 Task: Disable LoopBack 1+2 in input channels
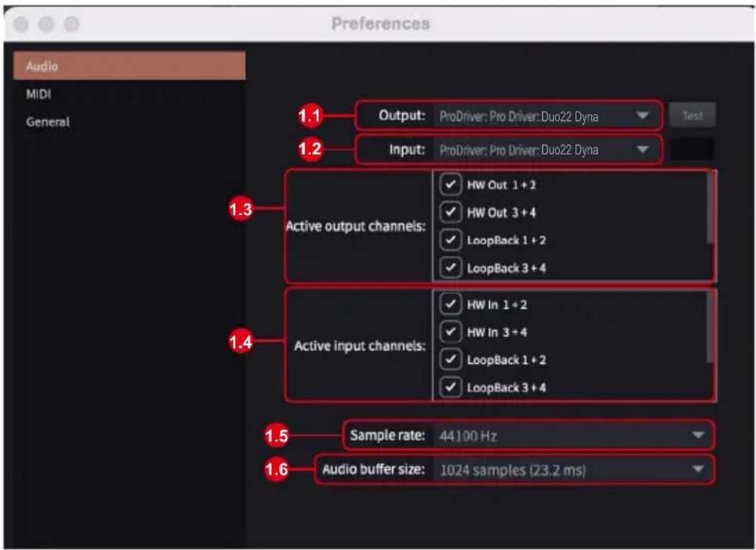tap(450, 360)
